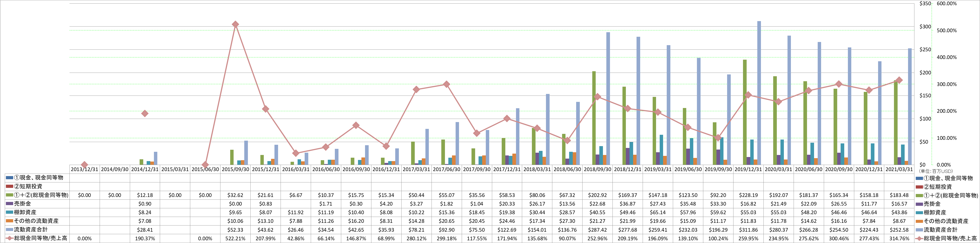
Task: Select the isolated diamond marker above 2014/12/31
Action: [x=145, y=114]
